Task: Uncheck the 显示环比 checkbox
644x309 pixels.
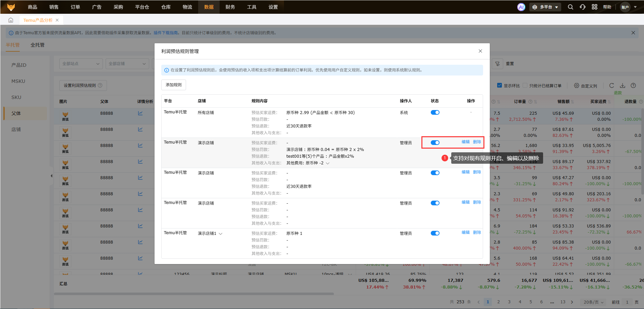Action: (x=500, y=86)
